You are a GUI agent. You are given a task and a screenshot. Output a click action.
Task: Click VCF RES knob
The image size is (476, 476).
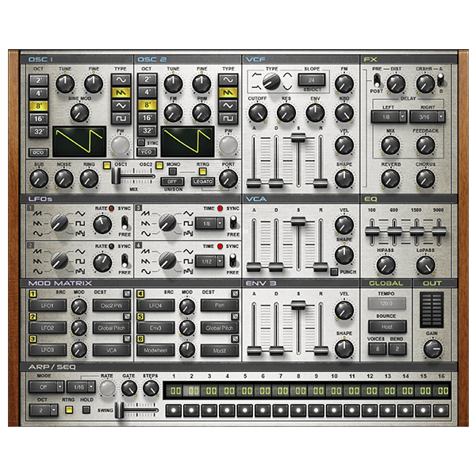pyautogui.click(x=286, y=113)
